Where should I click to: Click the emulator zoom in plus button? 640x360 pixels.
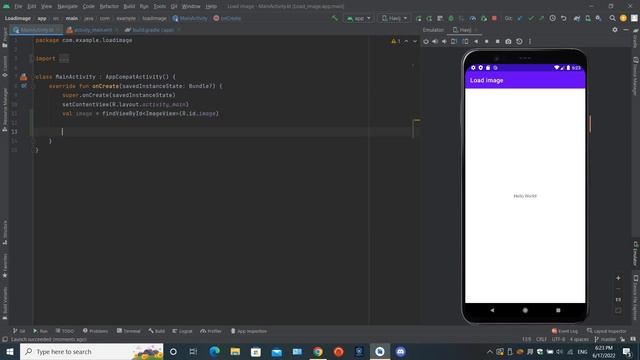pyautogui.click(x=618, y=278)
